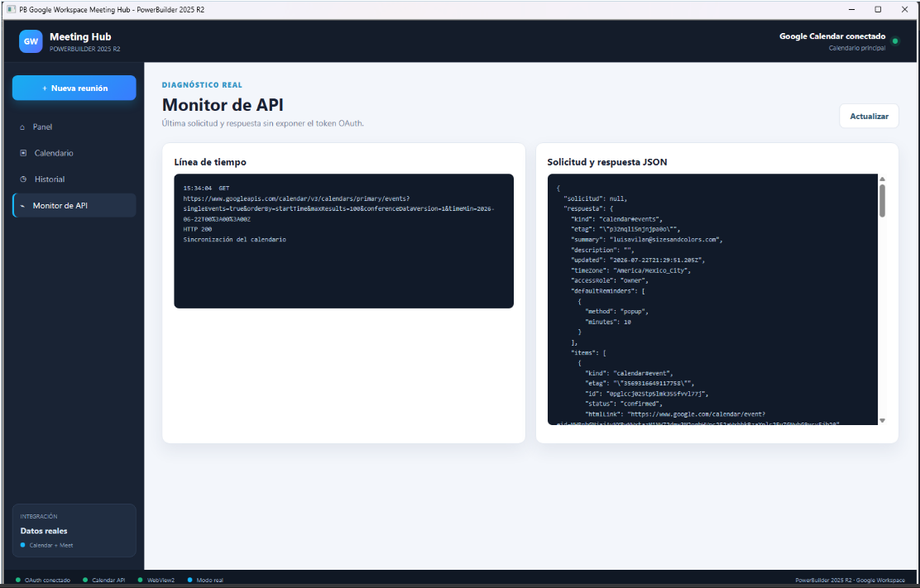Viewport: 920px width, 588px height.
Task: Click the Monitor de API sidebar icon
Action: pos(23,206)
